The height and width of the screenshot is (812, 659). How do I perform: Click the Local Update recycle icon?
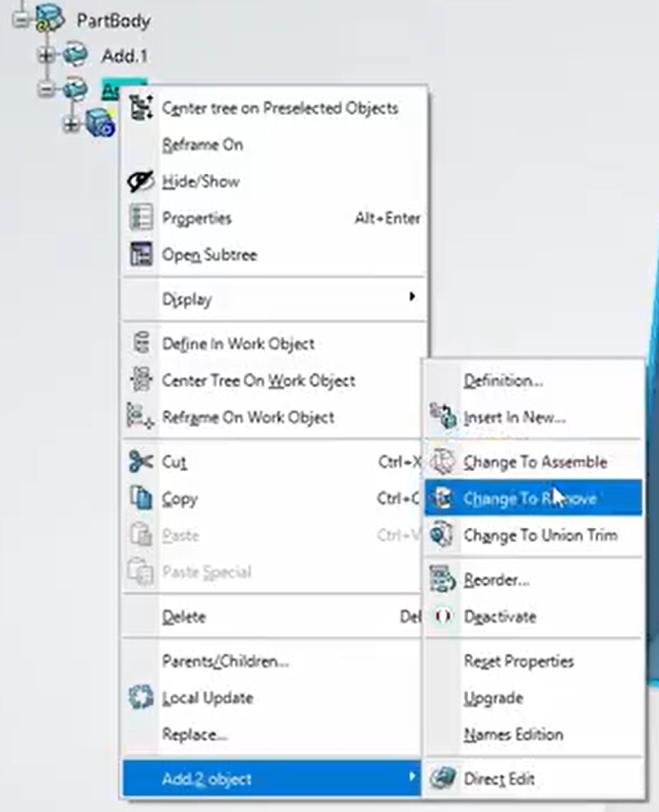(x=141, y=697)
